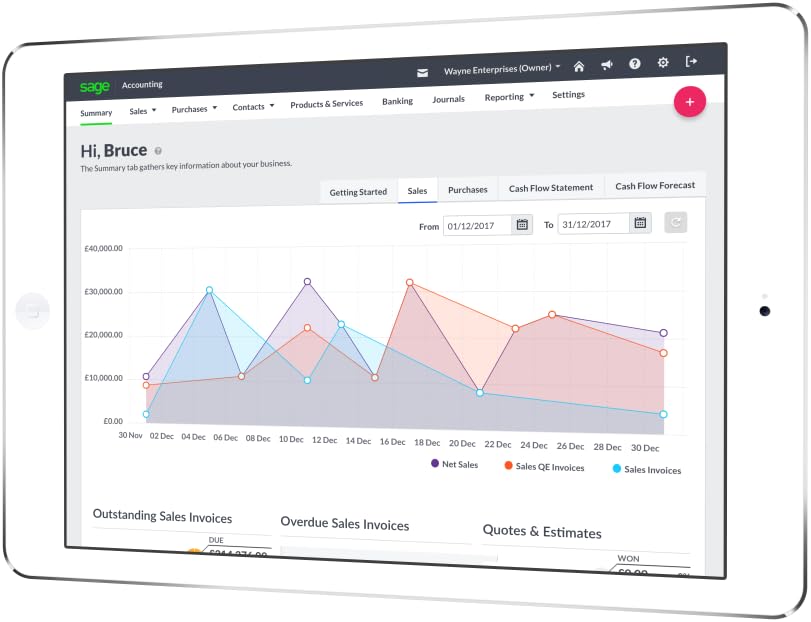The image size is (811, 622).
Task: Open the From date calendar picker
Action: (522, 224)
